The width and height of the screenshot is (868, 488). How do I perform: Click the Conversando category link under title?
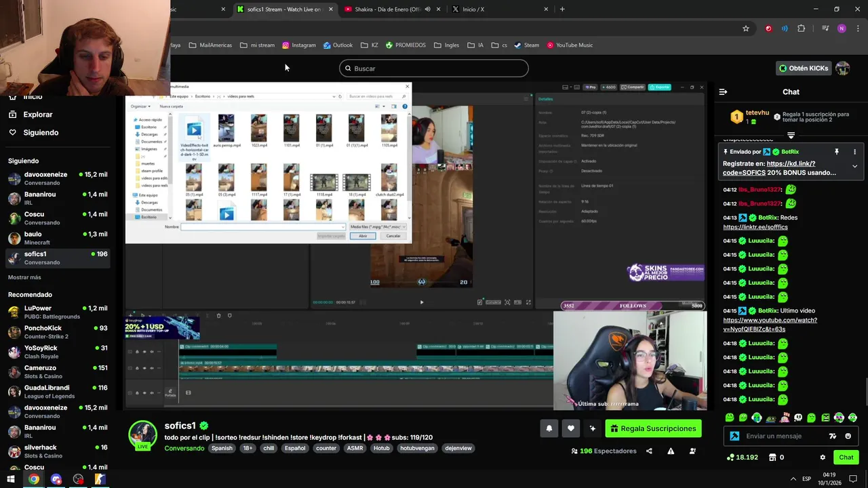click(x=184, y=448)
